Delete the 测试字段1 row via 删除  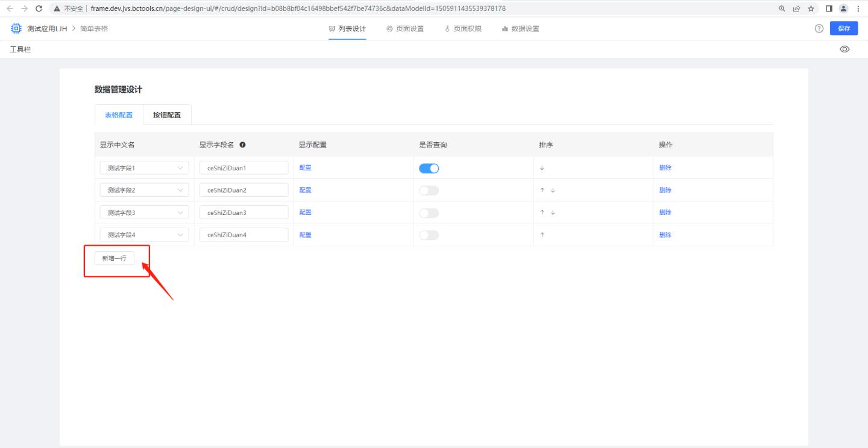(665, 168)
